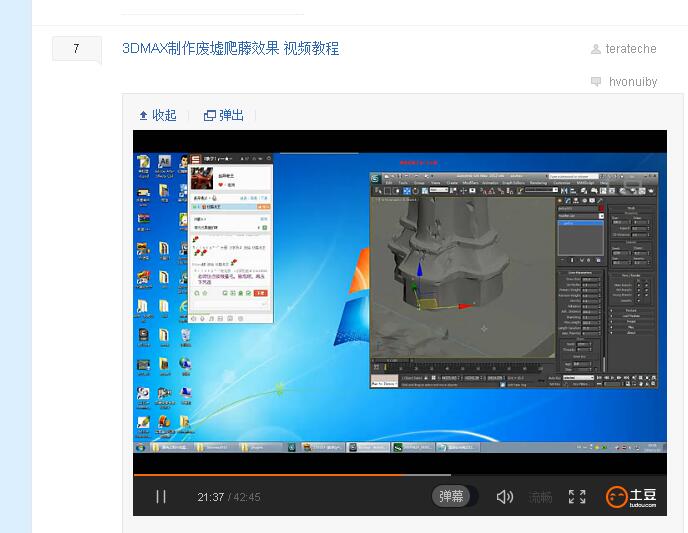Click the reply count box showing 7
Screen dimensions: 688x533
point(76,48)
